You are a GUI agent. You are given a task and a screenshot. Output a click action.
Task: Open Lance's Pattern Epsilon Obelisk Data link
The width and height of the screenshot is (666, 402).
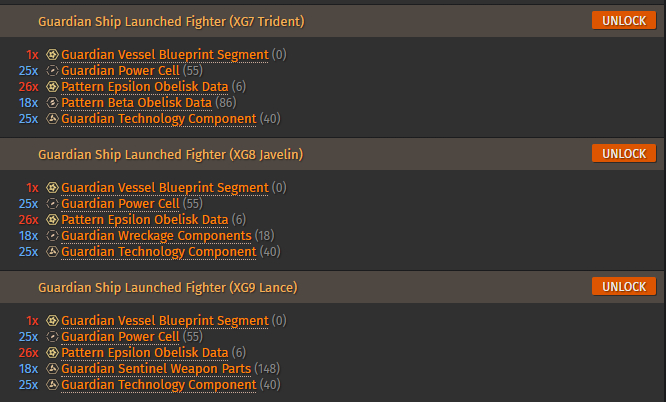[x=145, y=353]
